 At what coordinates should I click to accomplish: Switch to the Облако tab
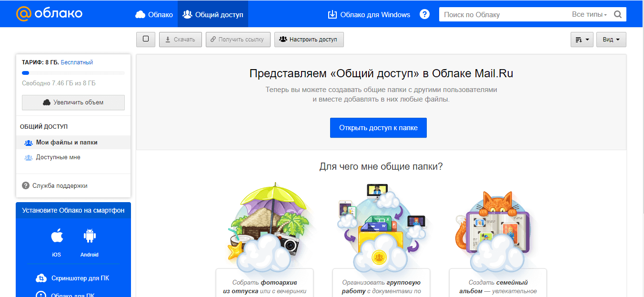click(x=154, y=14)
